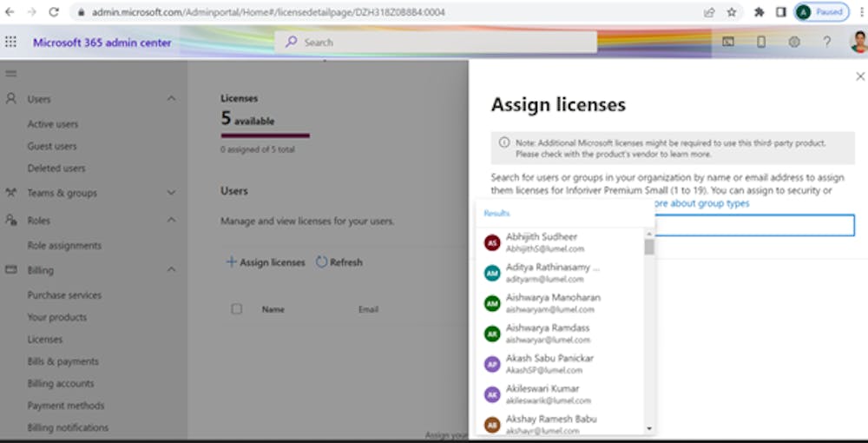868x443 pixels.
Task: Click the Teams & groups icon in sidebar
Action: (x=10, y=193)
